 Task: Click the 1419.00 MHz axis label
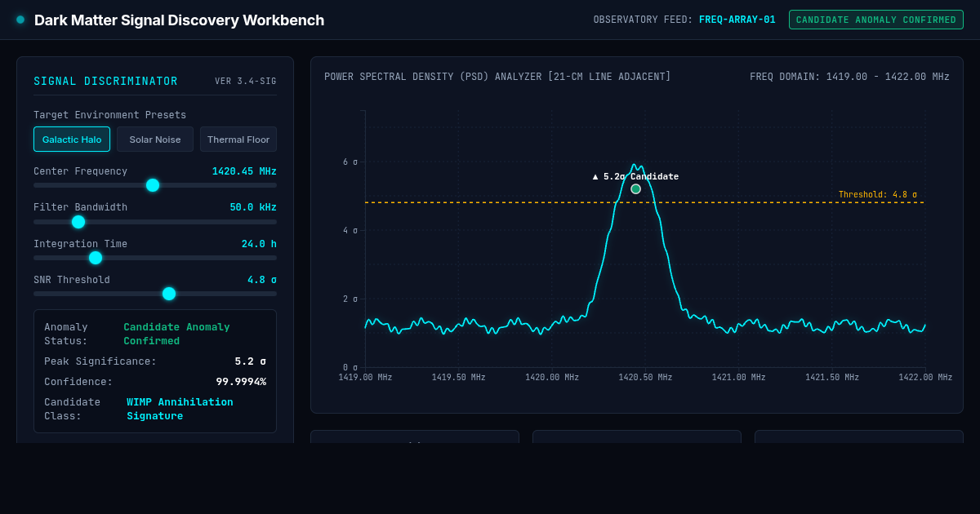point(365,377)
